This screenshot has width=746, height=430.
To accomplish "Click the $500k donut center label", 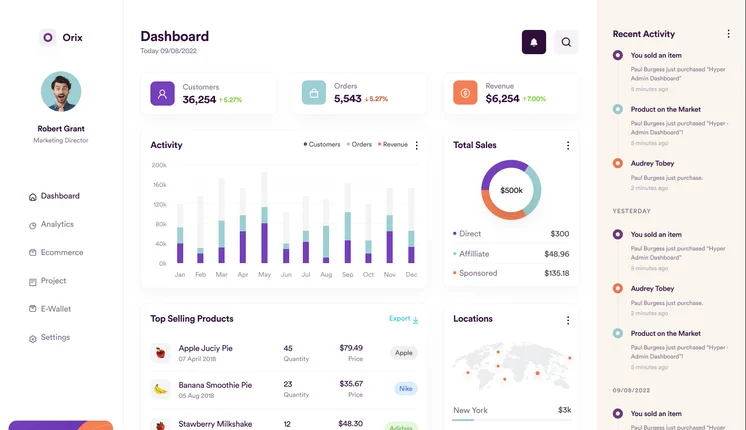I will click(511, 190).
